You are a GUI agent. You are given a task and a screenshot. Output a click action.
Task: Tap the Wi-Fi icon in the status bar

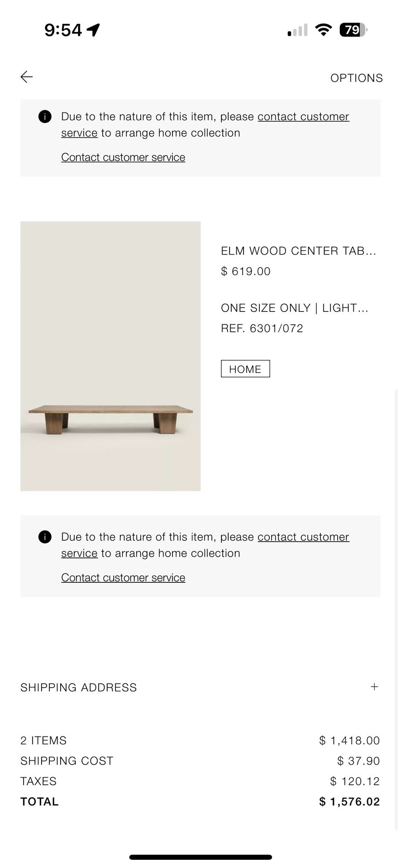[x=324, y=29]
